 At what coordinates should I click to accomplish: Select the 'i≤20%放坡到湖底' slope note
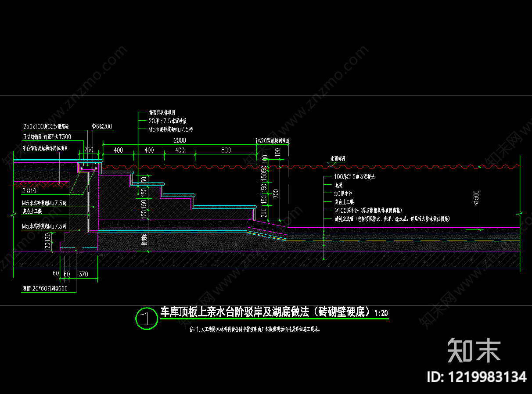pos(273,141)
